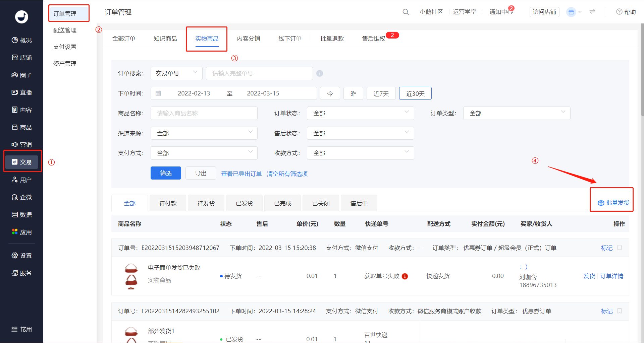Screen dimensions: 644x343
Task: Open the 设置 settings sidebar item
Action: point(22,256)
